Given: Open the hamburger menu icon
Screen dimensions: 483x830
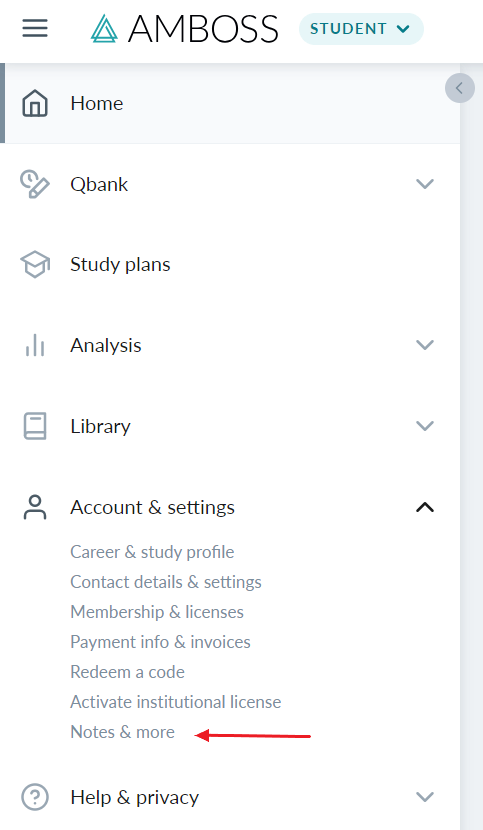Looking at the screenshot, I should 35,28.
